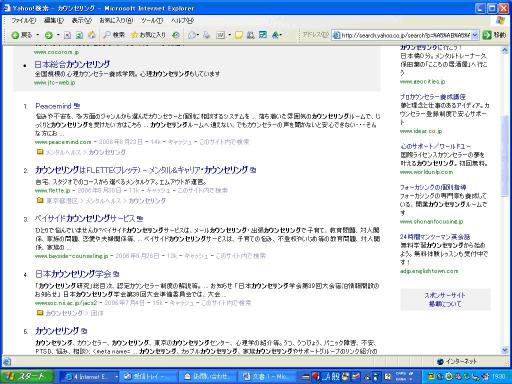The image size is (512, 384).
Task: Click the スタート Start button
Action: 27,377
